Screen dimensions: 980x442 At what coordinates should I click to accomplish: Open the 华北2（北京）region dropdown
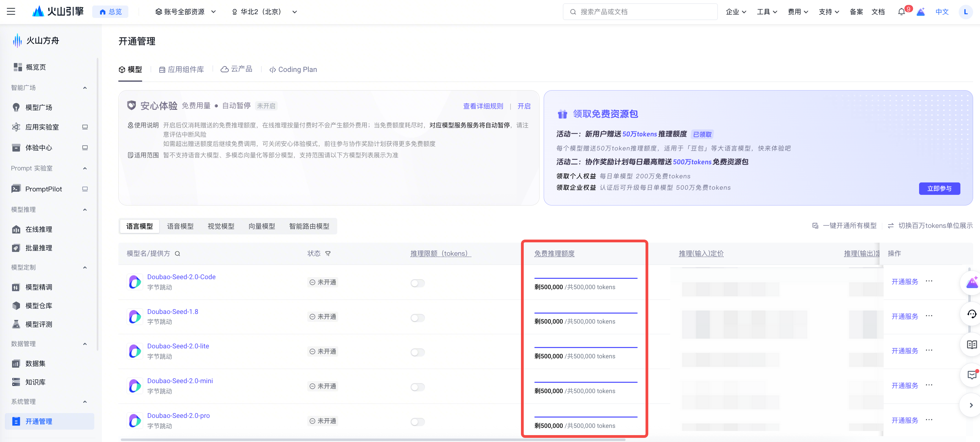[264, 12]
